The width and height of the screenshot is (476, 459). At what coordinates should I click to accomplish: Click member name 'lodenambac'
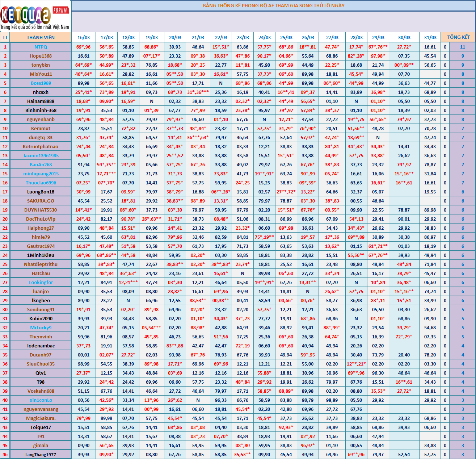(x=41, y=346)
